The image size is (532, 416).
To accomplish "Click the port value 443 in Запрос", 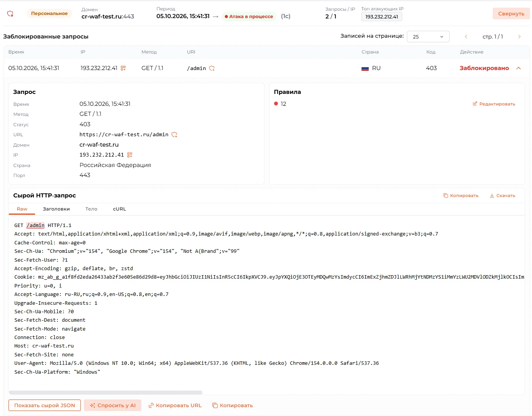I will click(85, 175).
